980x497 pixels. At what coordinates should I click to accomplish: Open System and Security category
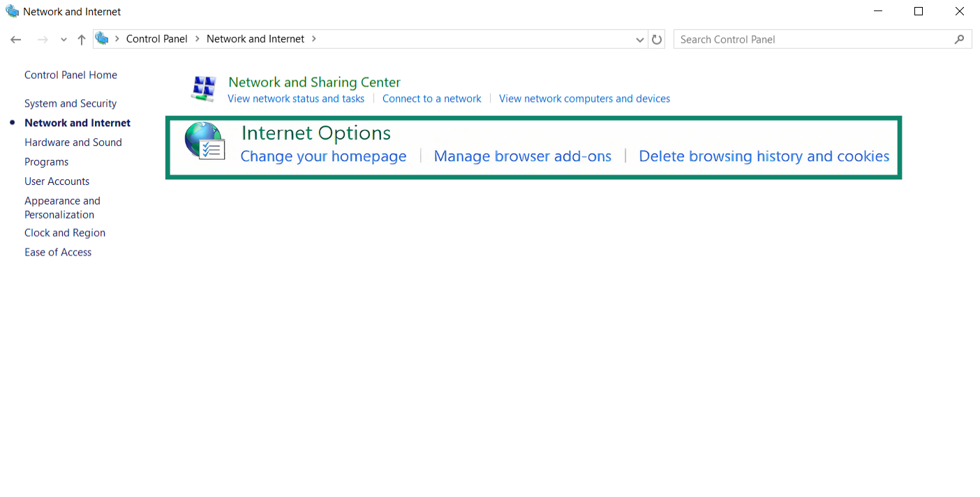click(x=70, y=103)
